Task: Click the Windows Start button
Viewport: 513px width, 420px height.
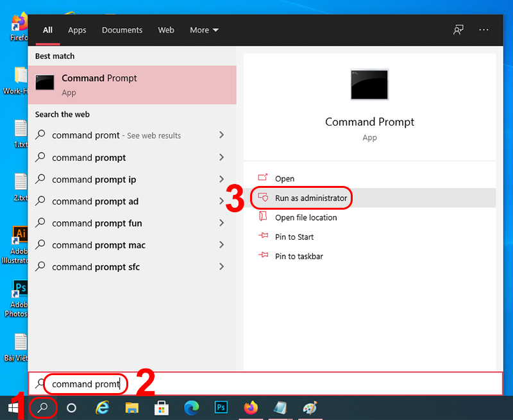Action: pos(12,408)
